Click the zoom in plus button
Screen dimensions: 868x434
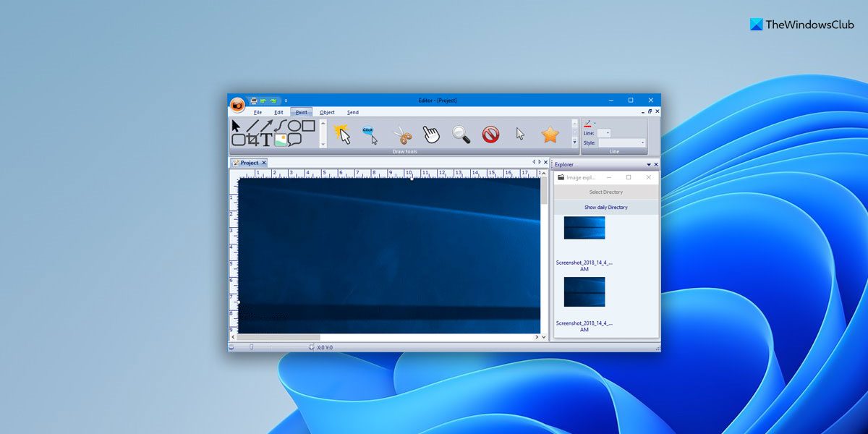tap(312, 347)
